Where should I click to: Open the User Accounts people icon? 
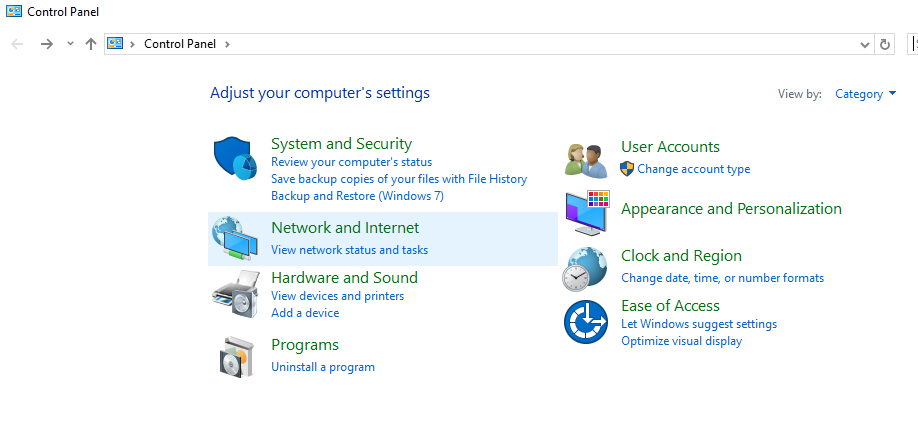pyautogui.click(x=586, y=160)
